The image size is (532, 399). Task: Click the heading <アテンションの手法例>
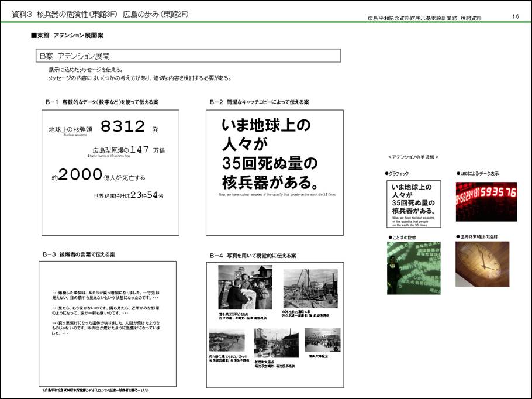[413, 157]
